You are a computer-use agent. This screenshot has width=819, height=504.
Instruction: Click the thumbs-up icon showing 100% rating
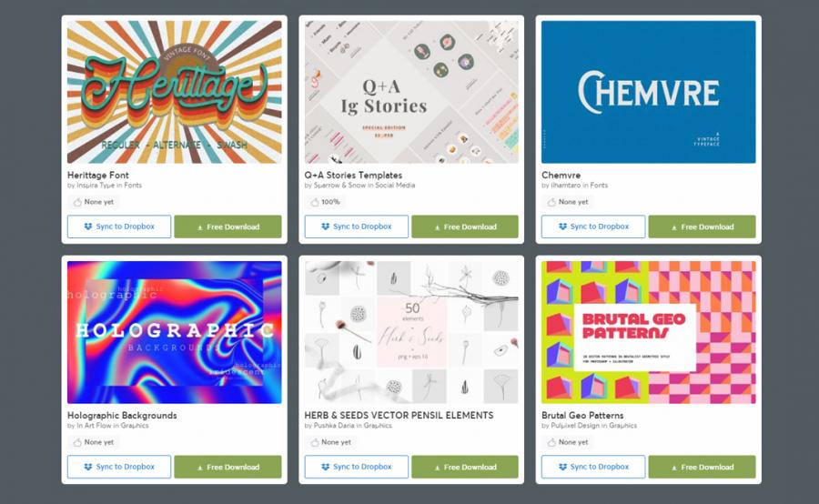[315, 202]
